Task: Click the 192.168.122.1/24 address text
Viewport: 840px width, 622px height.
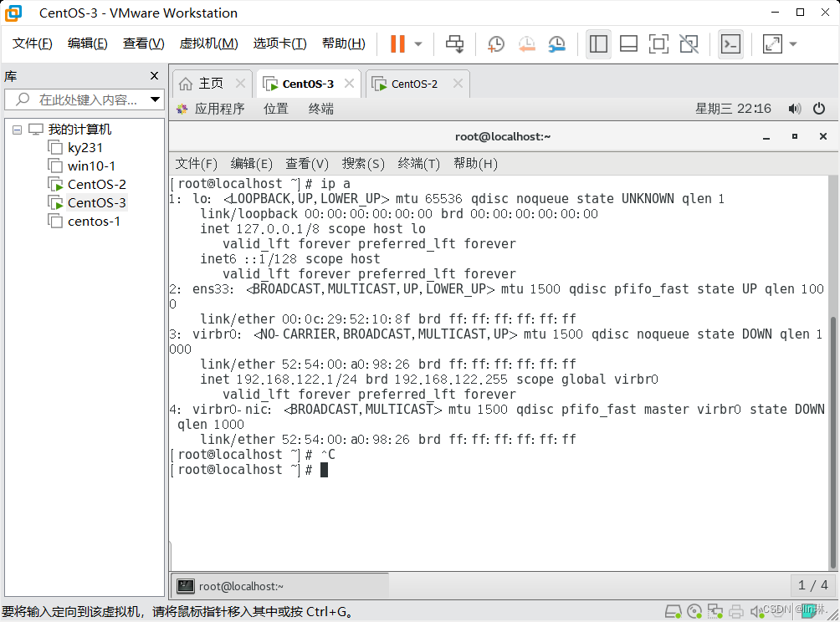Action: click(296, 380)
